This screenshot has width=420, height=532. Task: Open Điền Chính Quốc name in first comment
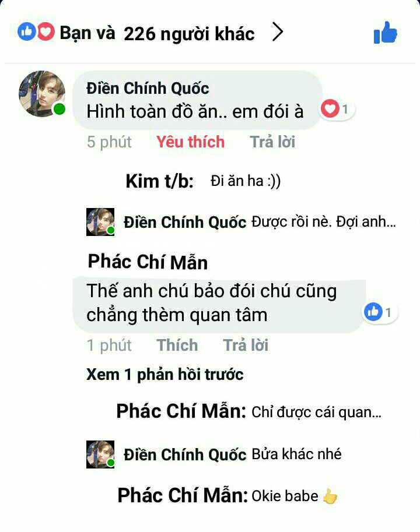[x=148, y=88]
